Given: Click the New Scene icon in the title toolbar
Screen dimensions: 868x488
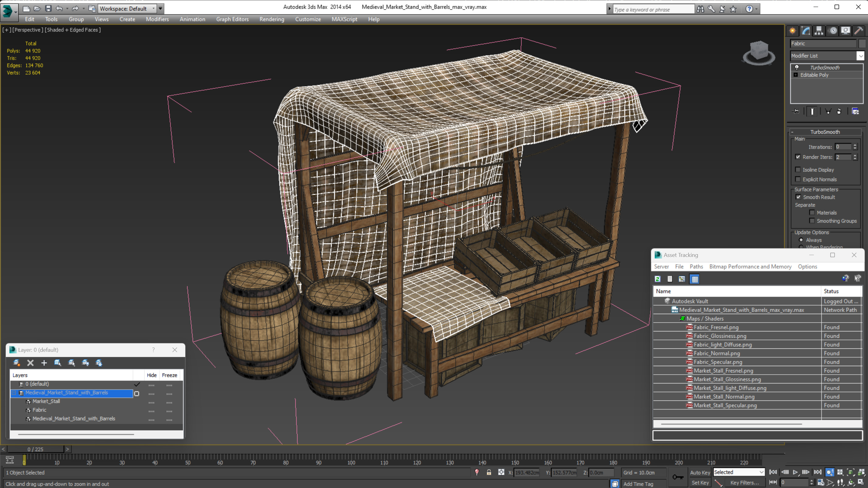Looking at the screenshot, I should click(26, 9).
